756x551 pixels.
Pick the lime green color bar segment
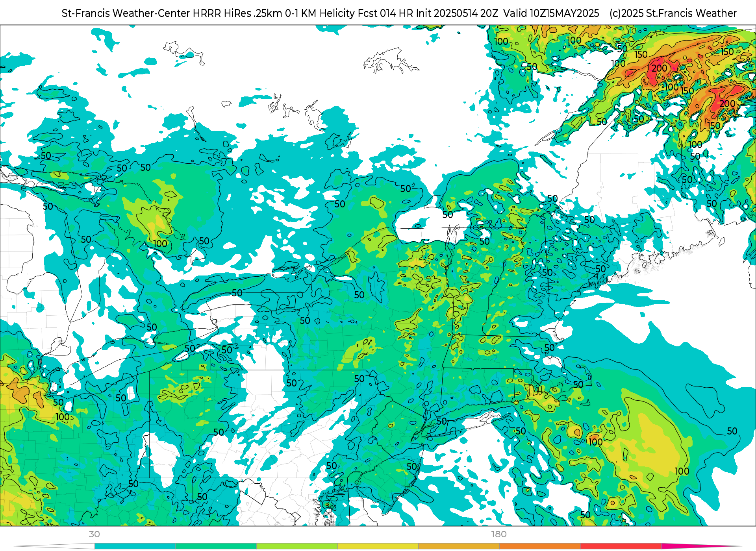coord(297,546)
